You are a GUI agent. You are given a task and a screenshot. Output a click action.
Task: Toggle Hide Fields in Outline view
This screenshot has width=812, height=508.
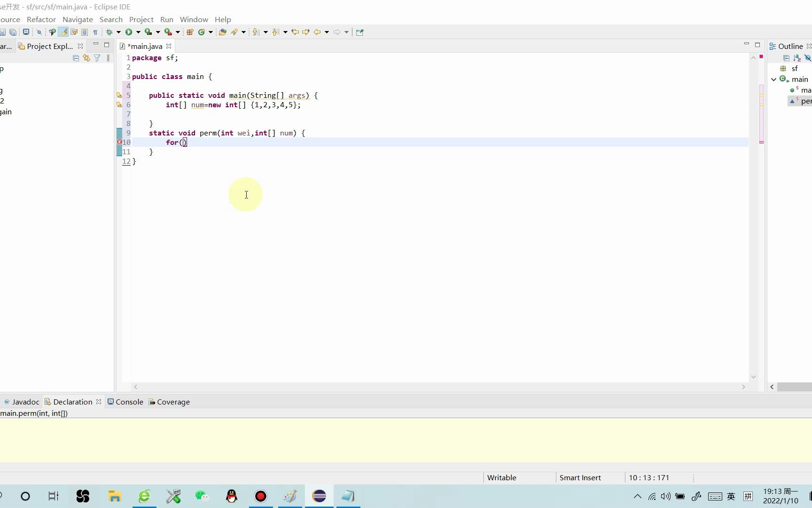coord(808,58)
